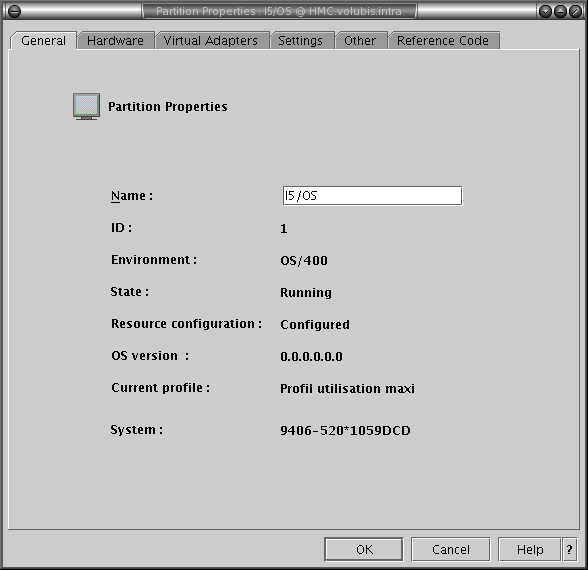
Task: Click the Environment label
Action: (154, 260)
